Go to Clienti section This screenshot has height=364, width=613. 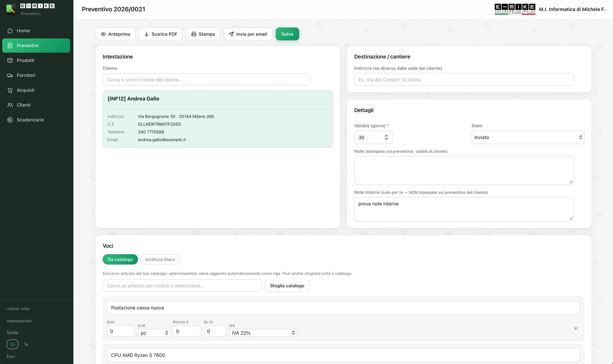[x=36, y=105]
